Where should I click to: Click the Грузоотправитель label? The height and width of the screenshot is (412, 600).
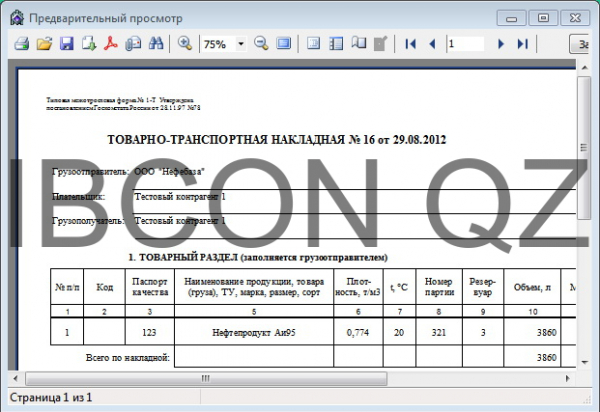91,172
